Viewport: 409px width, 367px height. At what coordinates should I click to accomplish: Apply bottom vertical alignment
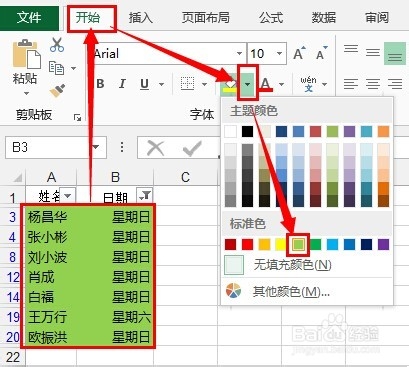(x=395, y=53)
